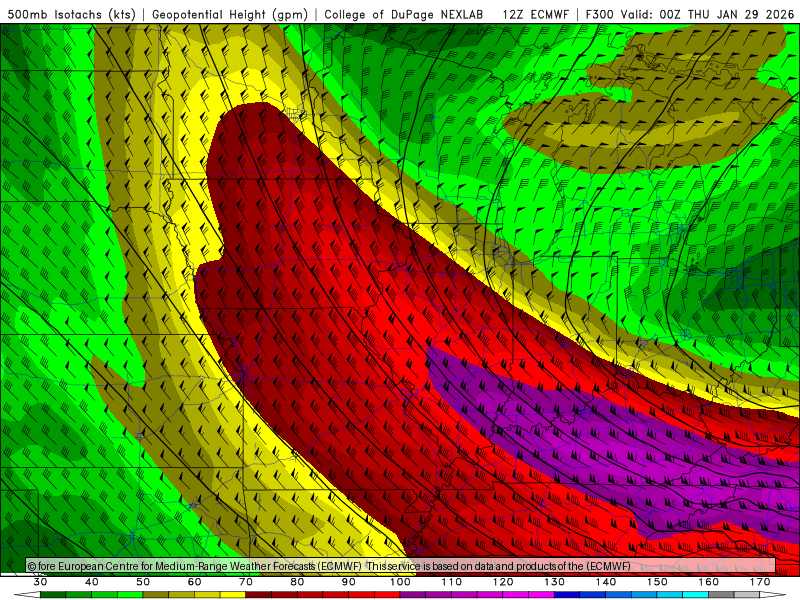800x600 pixels.
Task: Pick the cyan swatch in the color bar
Action: point(695,595)
